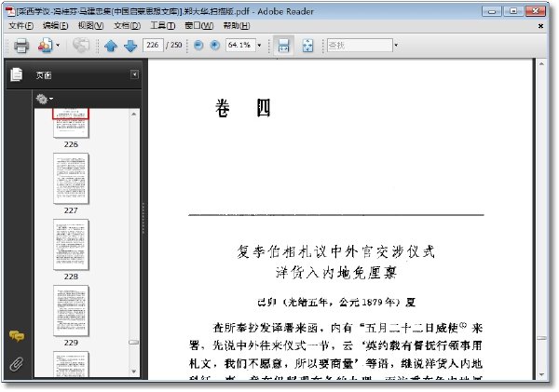The width and height of the screenshot is (559, 392).
Task: Click the 226 label under thumbnail
Action: click(x=71, y=144)
